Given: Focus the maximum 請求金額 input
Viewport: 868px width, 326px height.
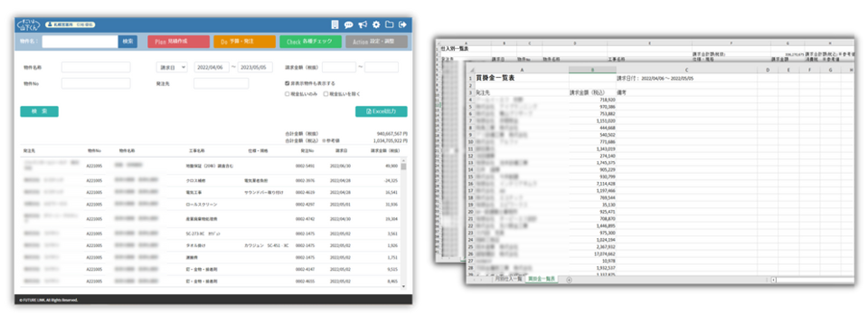Looking at the screenshot, I should tap(382, 67).
